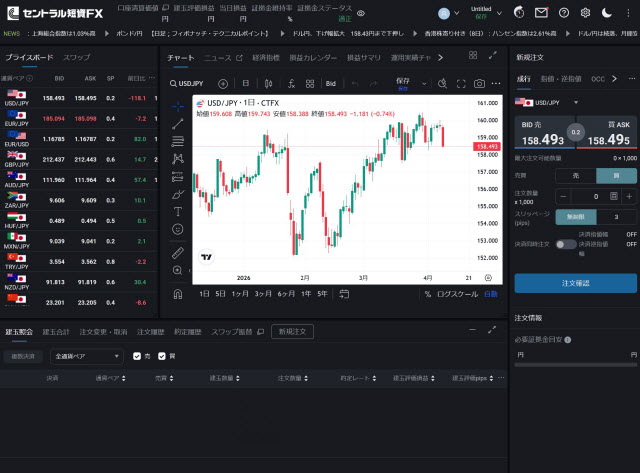Open the help question mark icon

[x=564, y=13]
